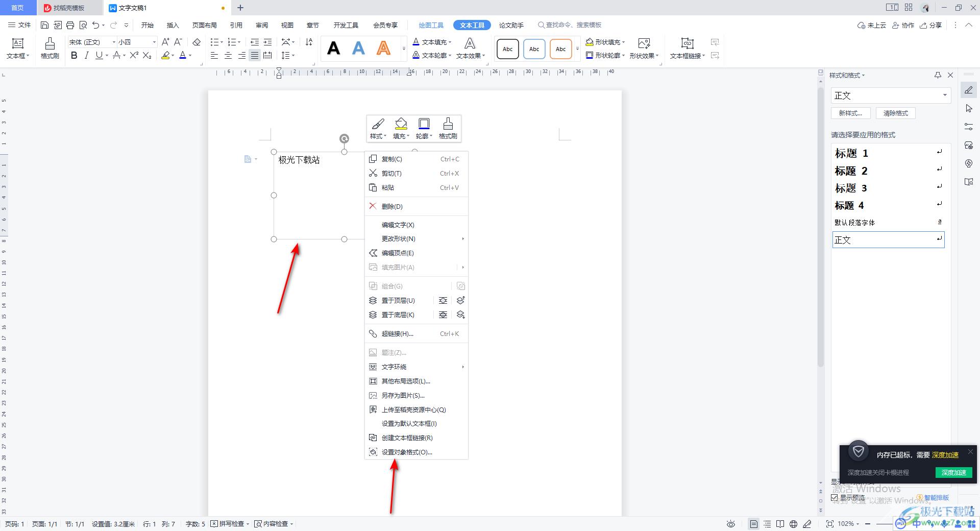The height and width of the screenshot is (531, 980).
Task: Click 样式 style brush in floating toolbar
Action: pyautogui.click(x=378, y=128)
